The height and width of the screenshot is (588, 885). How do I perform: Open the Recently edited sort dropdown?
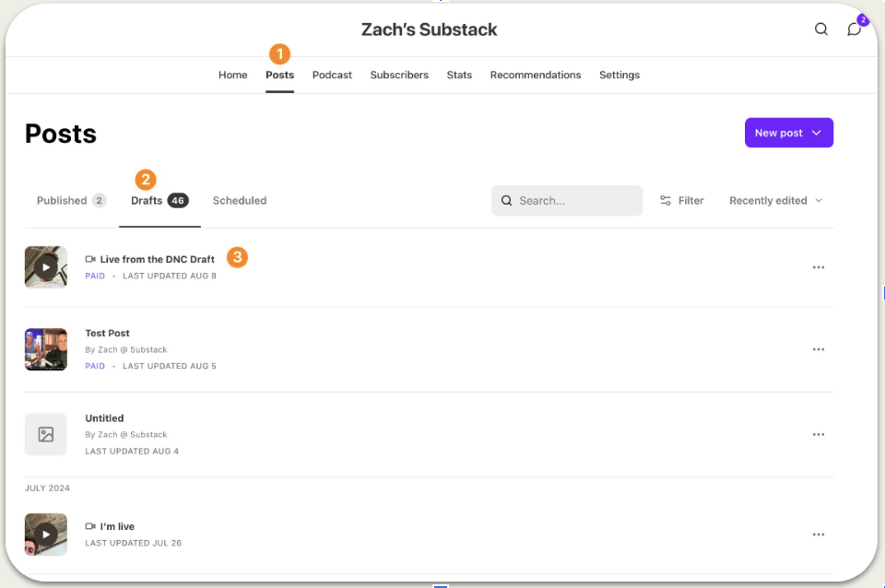pos(776,200)
